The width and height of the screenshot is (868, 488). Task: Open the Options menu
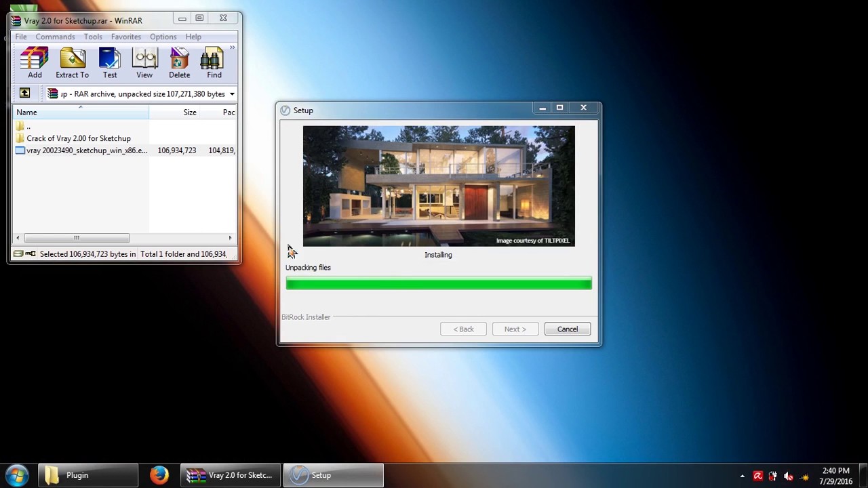(163, 37)
